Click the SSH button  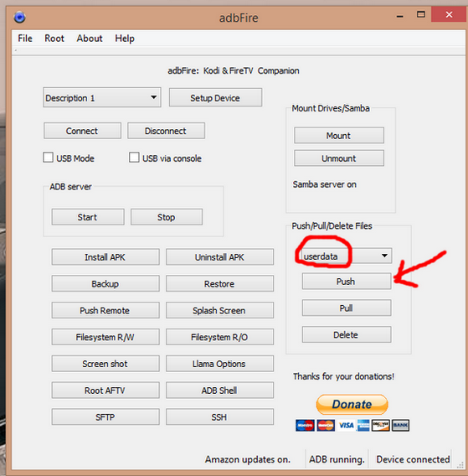(x=219, y=416)
